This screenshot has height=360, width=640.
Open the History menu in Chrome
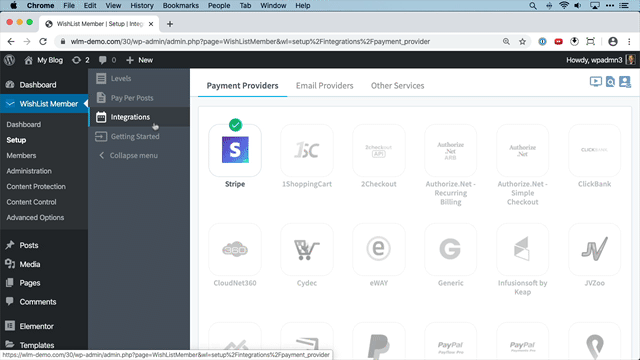(x=142, y=6)
